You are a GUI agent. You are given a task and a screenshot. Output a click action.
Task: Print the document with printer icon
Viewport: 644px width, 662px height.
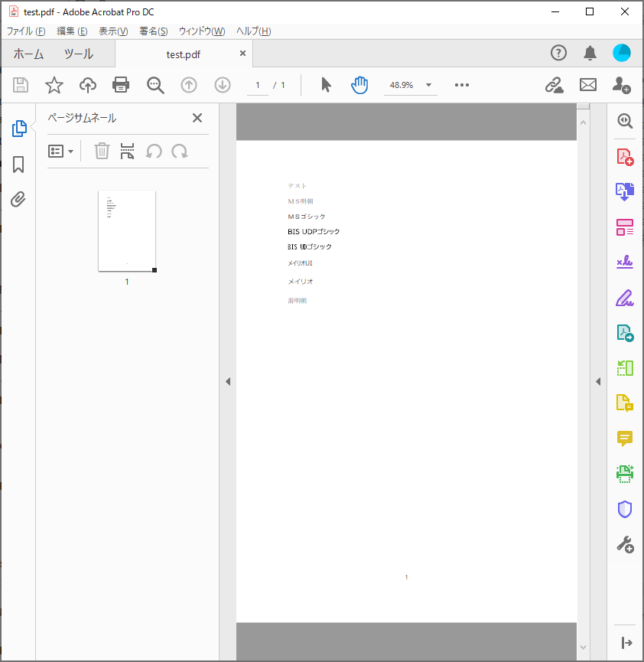click(121, 85)
